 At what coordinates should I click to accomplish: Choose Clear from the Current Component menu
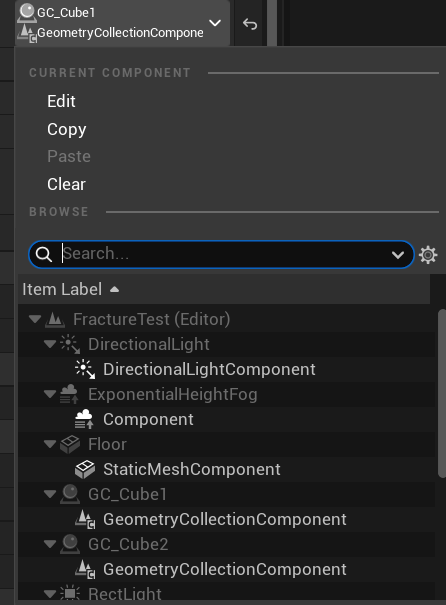66,184
